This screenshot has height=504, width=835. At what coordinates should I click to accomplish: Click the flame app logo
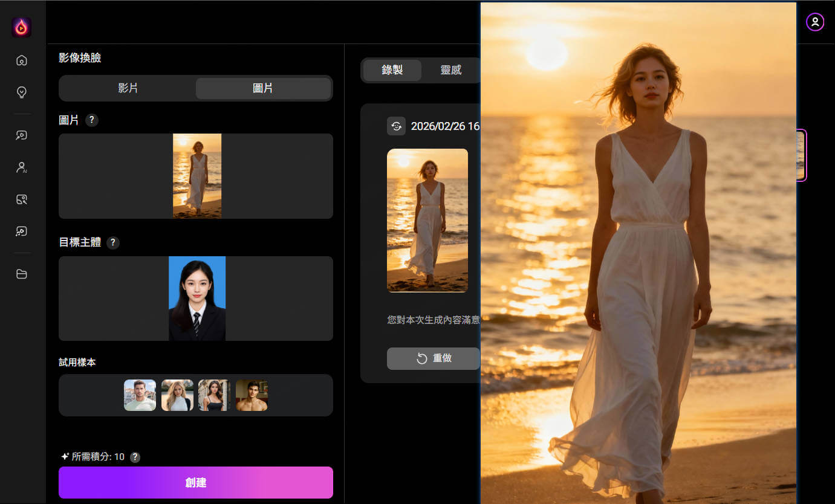(x=22, y=27)
